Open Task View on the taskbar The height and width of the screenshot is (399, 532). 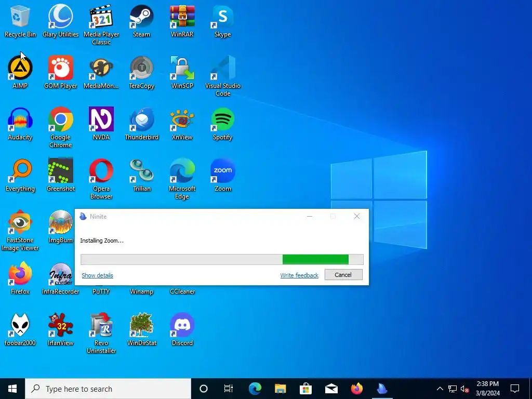tap(229, 389)
